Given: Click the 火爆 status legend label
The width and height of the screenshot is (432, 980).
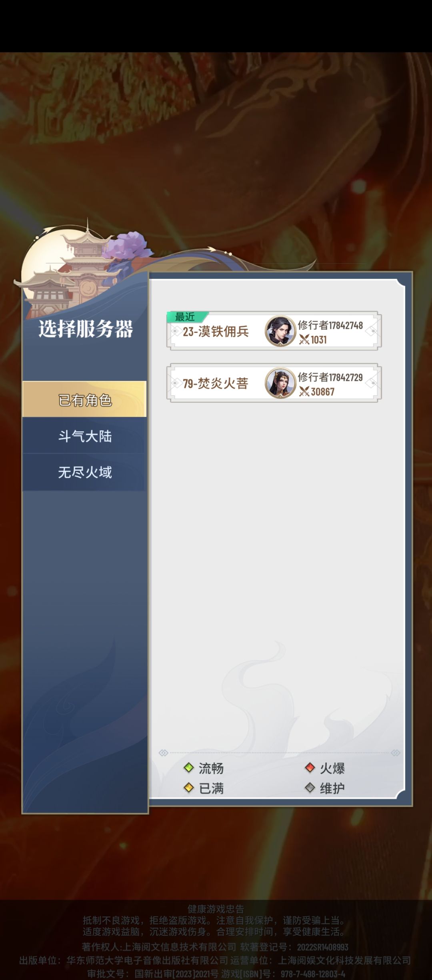Looking at the screenshot, I should pyautogui.click(x=332, y=768).
